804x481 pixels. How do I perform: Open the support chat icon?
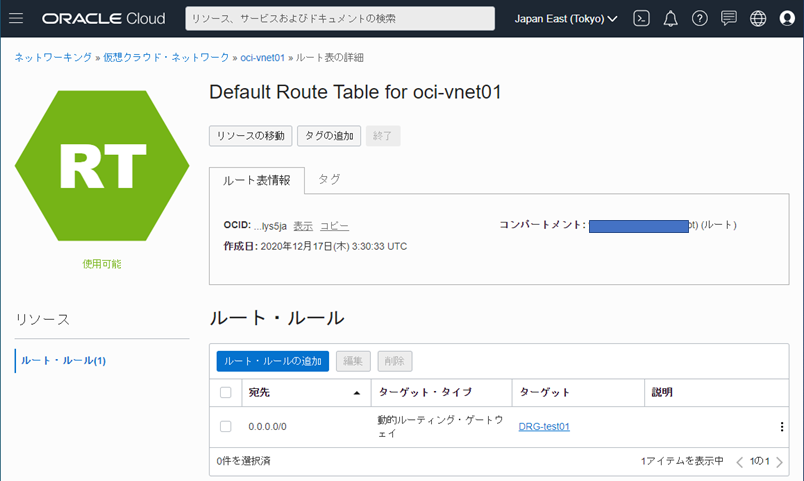(729, 18)
